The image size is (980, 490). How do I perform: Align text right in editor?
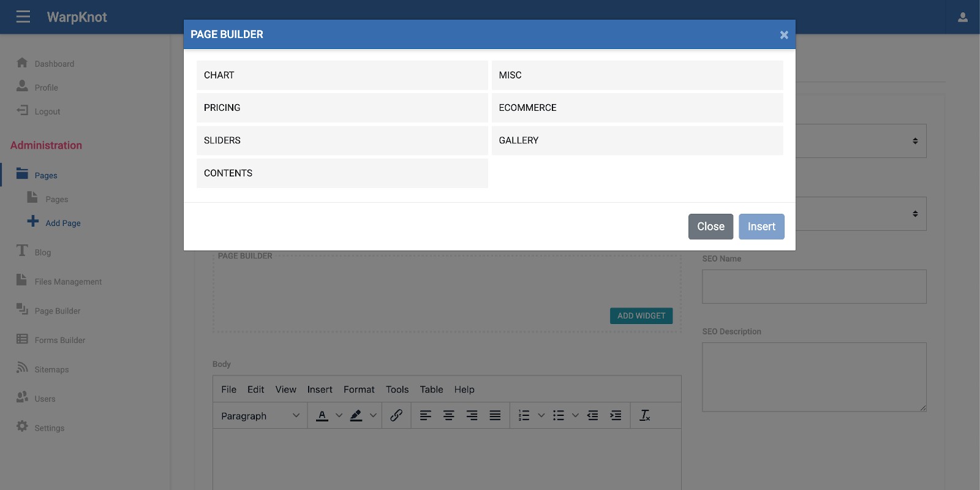472,415
